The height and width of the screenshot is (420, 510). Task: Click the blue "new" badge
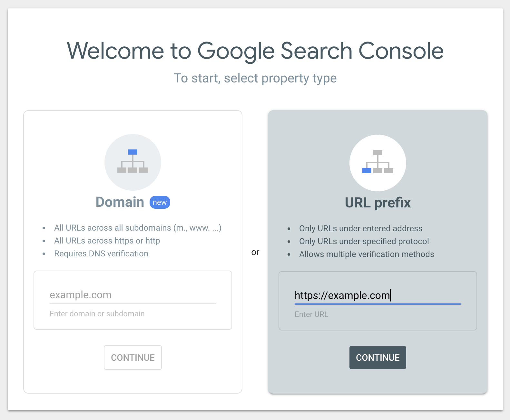point(160,202)
